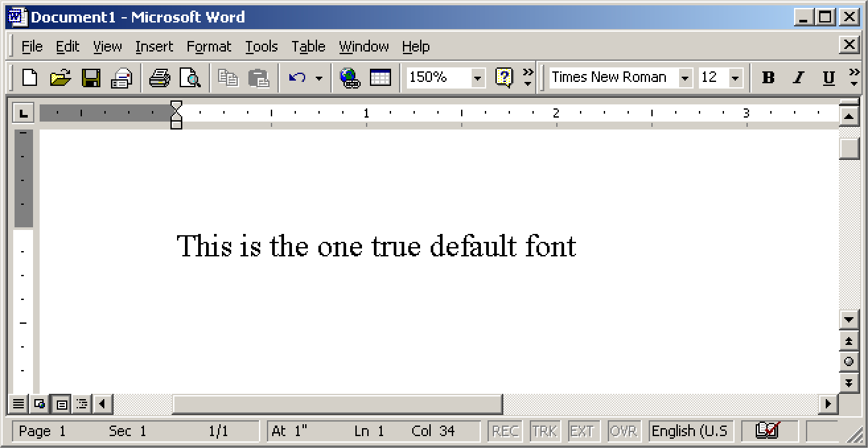Open the Help menu
This screenshot has width=868, height=448.
(x=416, y=47)
